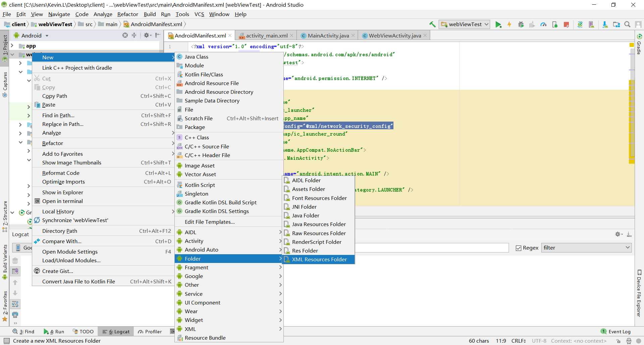Viewport: 644px width, 345px height.
Task: Click the Captures side panel button
Action: coord(5,84)
